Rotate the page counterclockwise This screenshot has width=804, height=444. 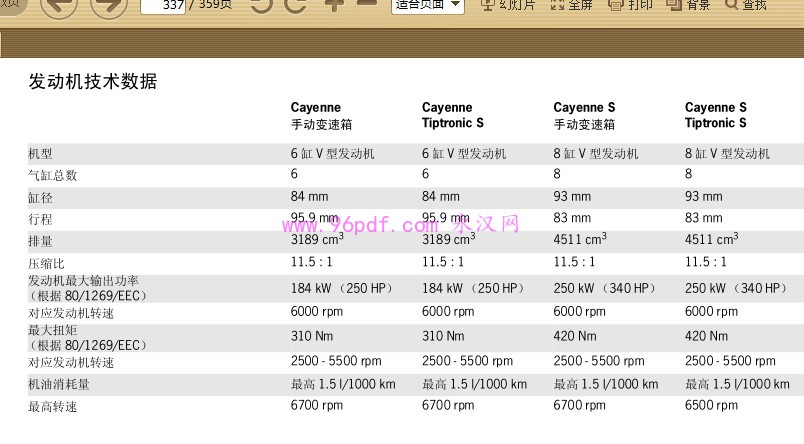262,5
